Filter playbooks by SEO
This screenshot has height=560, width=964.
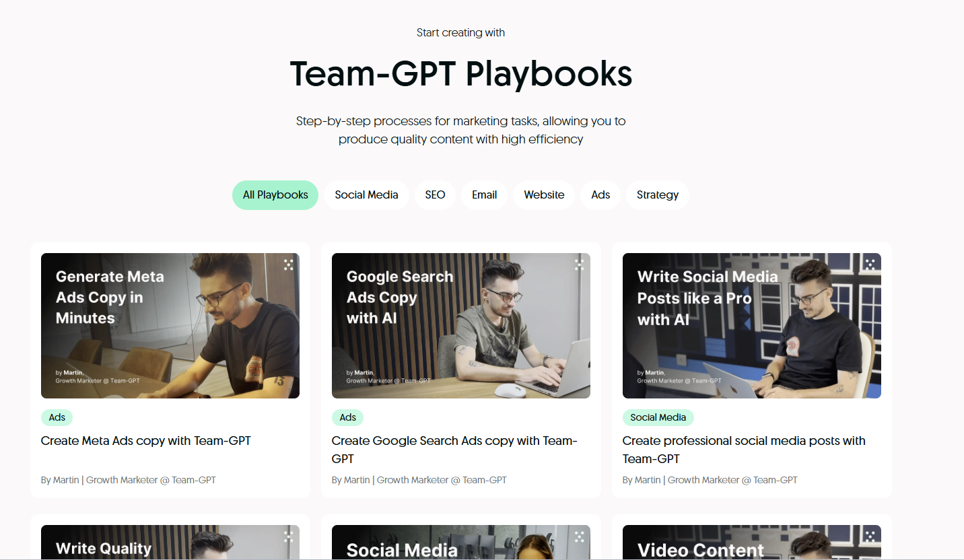[435, 195]
